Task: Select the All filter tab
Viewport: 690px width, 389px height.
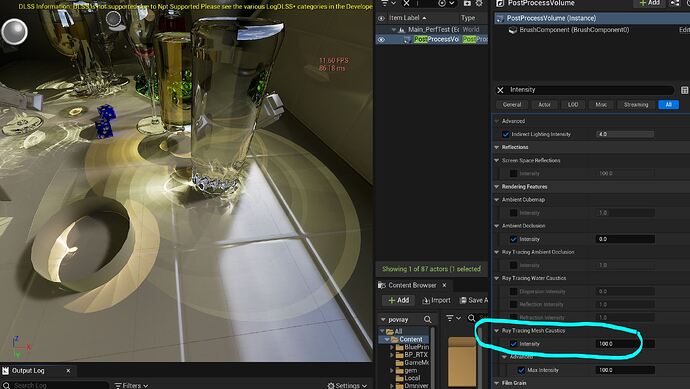Action: click(668, 105)
